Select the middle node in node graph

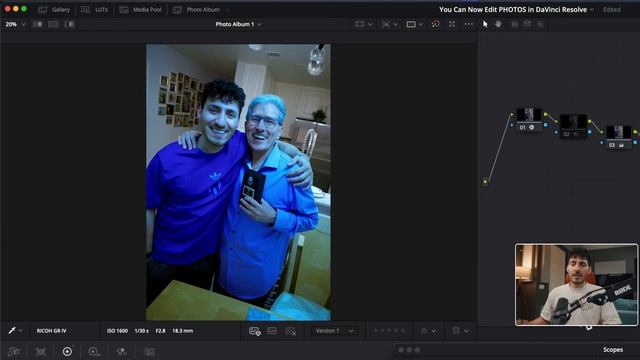573,126
